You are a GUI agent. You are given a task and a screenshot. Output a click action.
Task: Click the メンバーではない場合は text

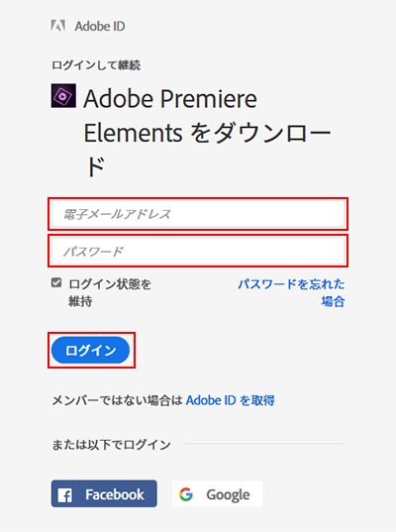(x=117, y=400)
